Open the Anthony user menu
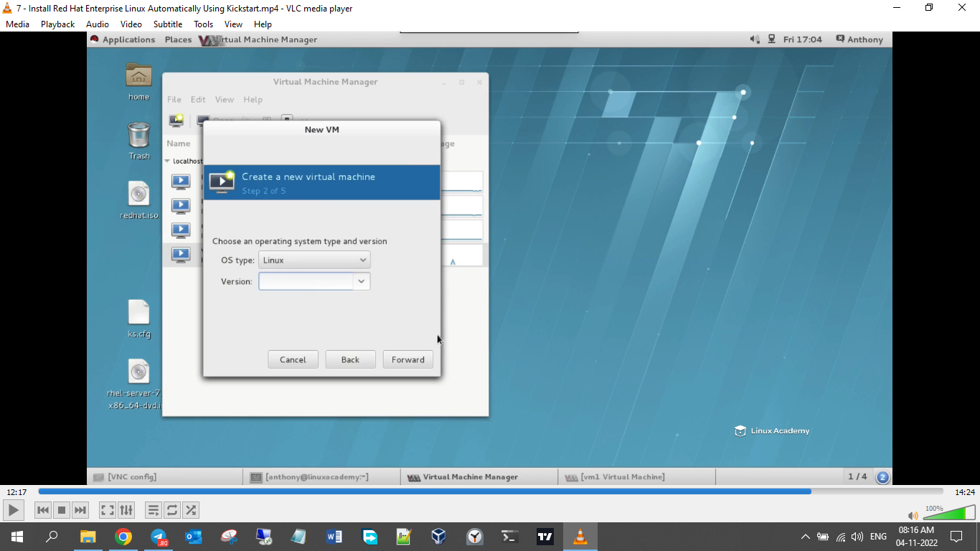The width and height of the screenshot is (980, 551). 859,39
